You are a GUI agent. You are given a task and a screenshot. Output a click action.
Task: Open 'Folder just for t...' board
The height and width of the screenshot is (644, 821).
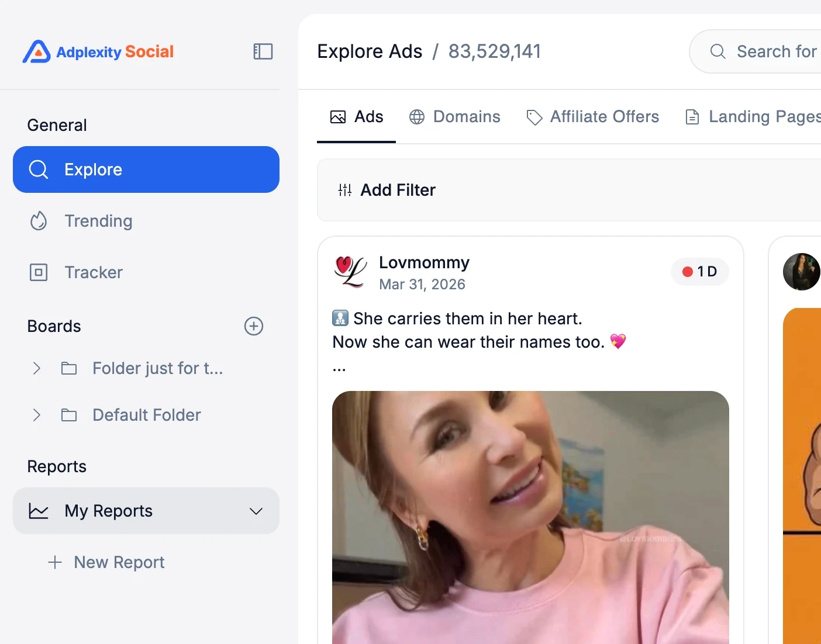pos(158,368)
